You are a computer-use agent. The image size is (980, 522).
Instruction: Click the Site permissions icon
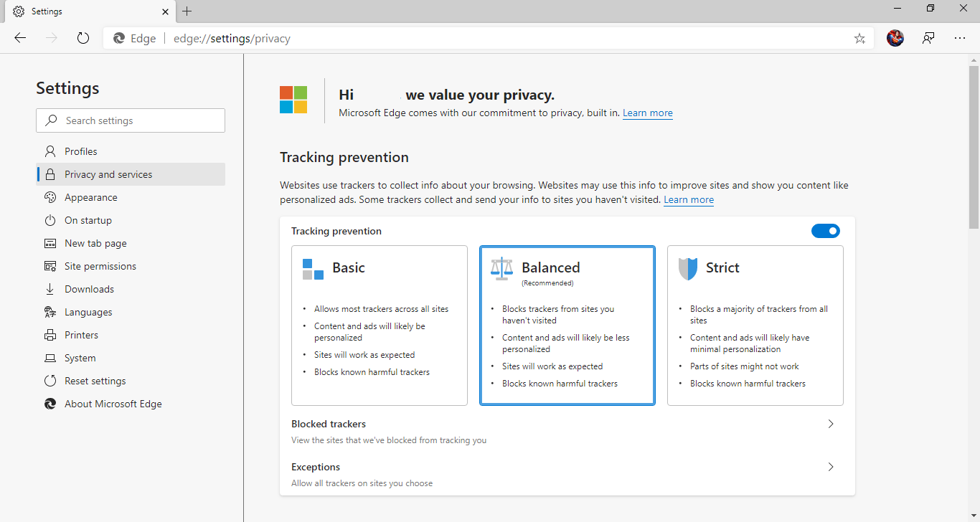50,266
